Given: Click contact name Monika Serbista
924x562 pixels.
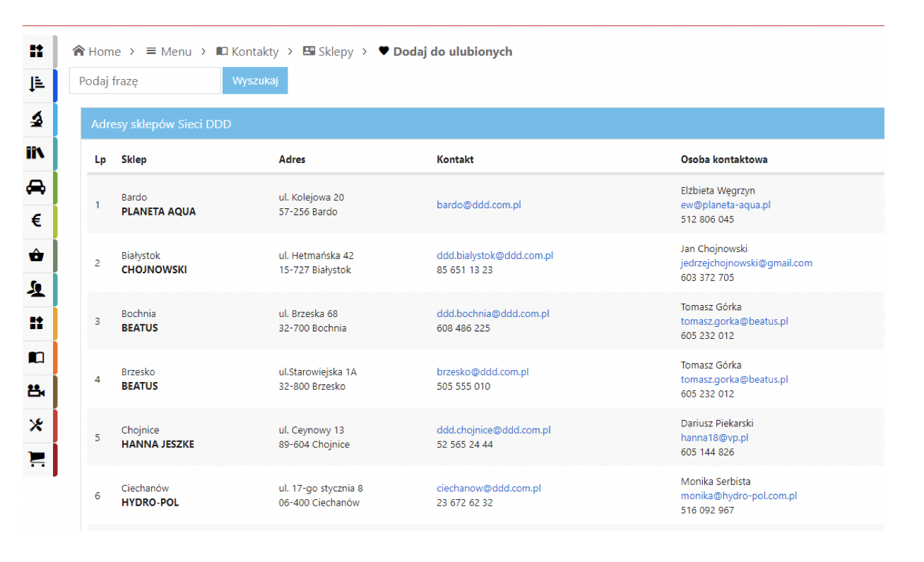Looking at the screenshot, I should coord(716,482).
